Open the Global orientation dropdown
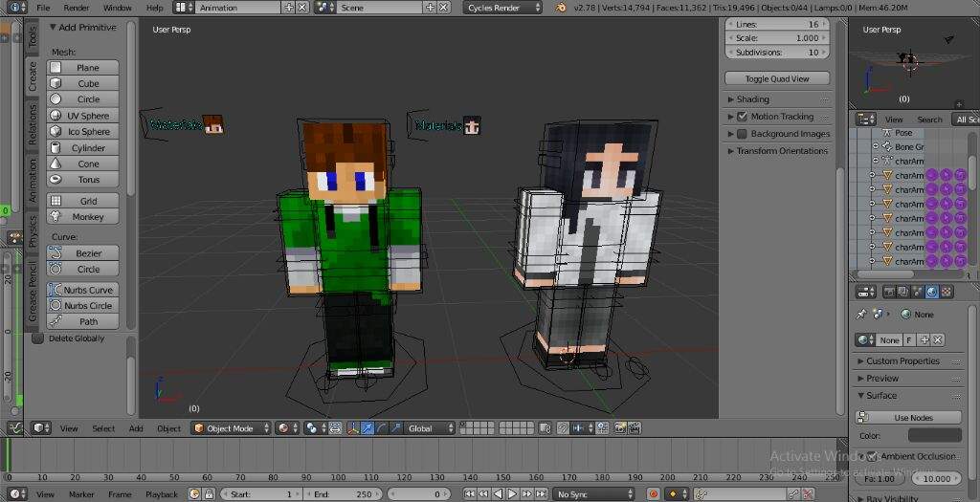This screenshot has height=502, width=980. coord(429,428)
